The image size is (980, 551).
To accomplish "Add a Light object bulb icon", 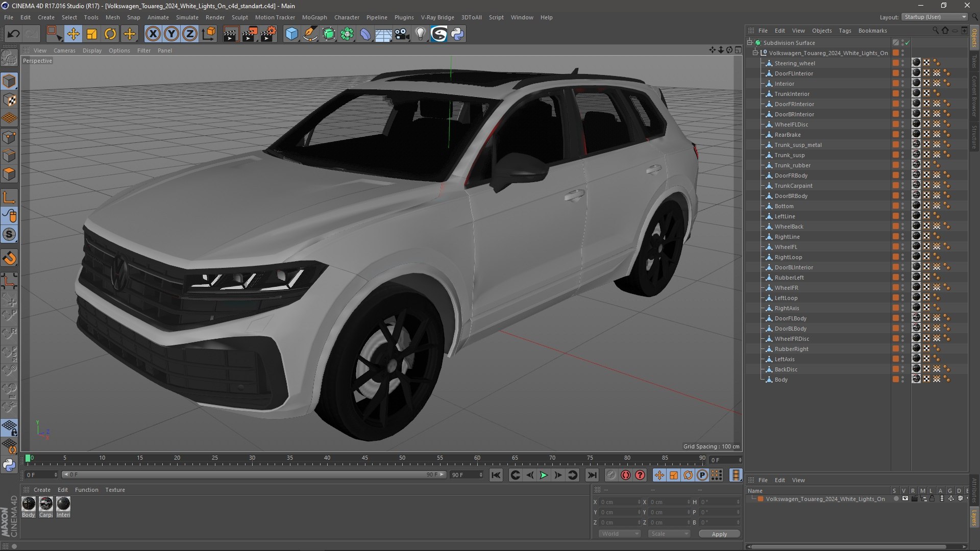I will click(x=421, y=34).
